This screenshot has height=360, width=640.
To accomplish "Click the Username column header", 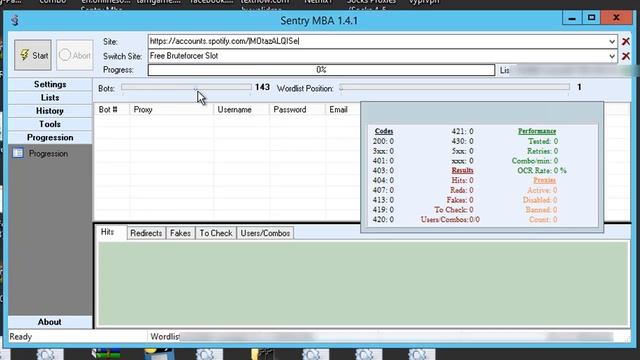I will (x=241, y=109).
